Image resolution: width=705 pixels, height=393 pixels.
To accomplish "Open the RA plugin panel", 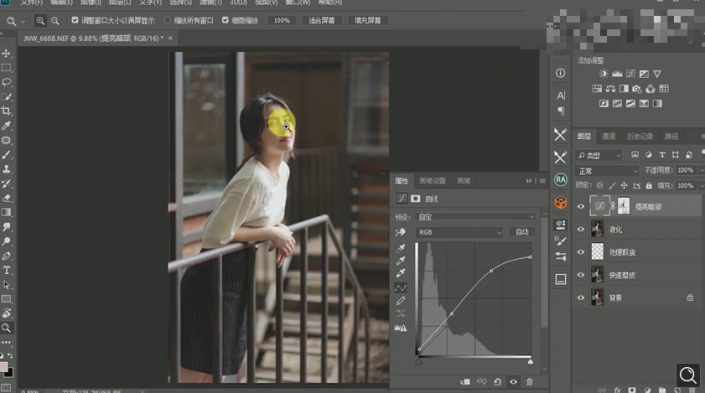I will pyautogui.click(x=560, y=180).
